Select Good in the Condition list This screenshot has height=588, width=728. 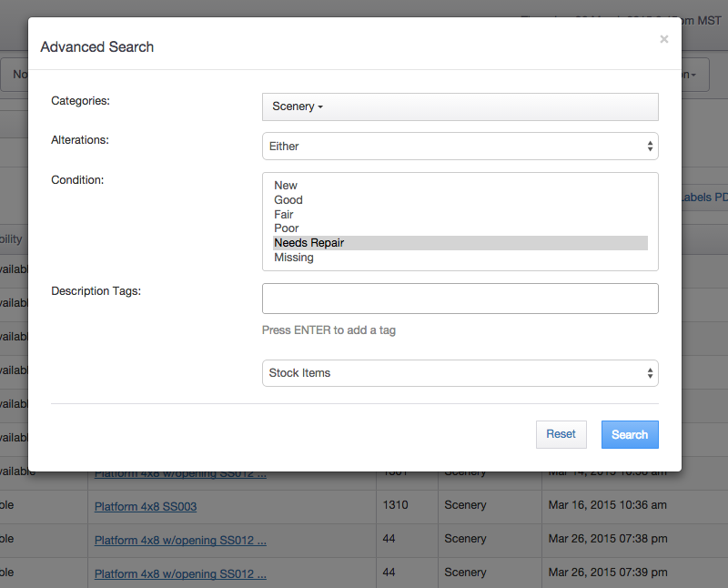click(460, 199)
